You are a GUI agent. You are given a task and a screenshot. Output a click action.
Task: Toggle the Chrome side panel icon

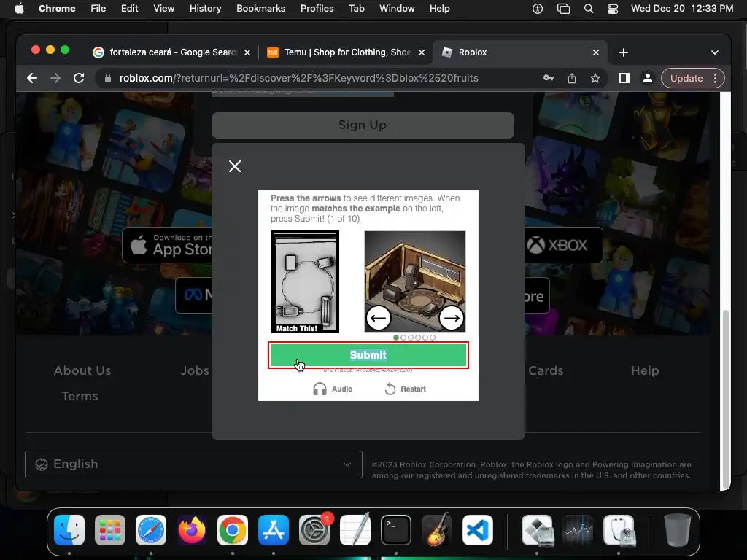click(x=624, y=78)
